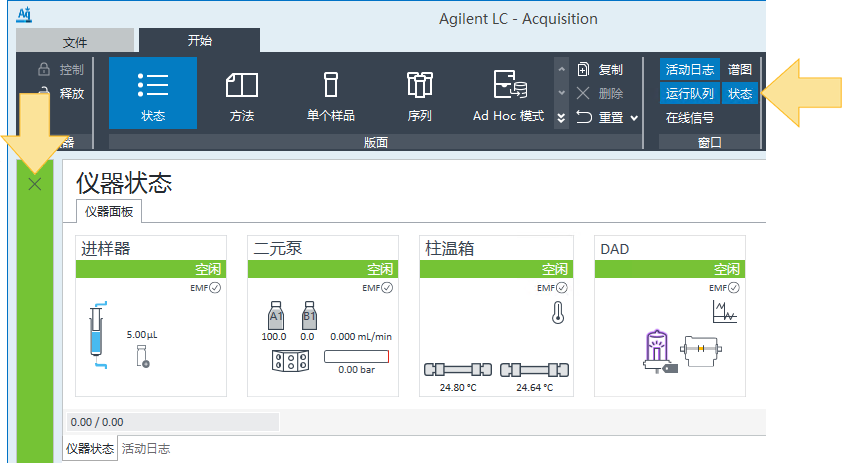Click the DAD lamp icon

[x=658, y=351]
